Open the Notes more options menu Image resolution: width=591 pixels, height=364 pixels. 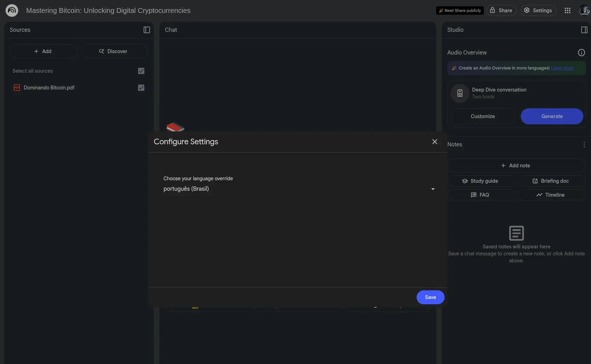(584, 145)
